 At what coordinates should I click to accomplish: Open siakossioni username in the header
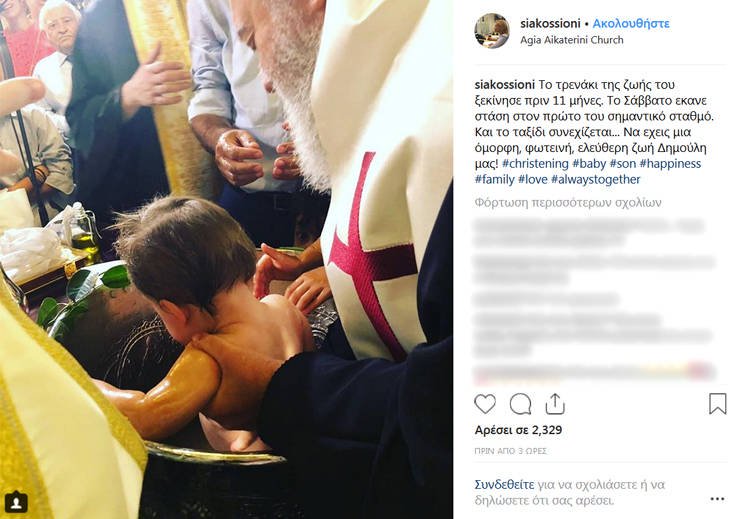tap(550, 23)
